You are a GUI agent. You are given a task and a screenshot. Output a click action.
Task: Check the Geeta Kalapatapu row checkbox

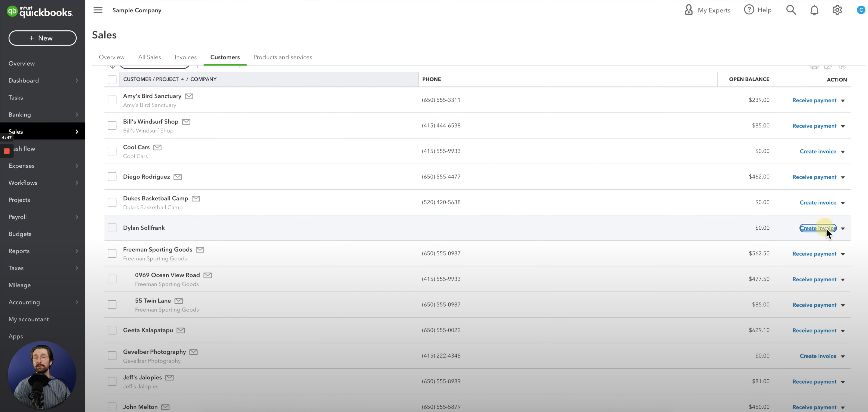112,330
